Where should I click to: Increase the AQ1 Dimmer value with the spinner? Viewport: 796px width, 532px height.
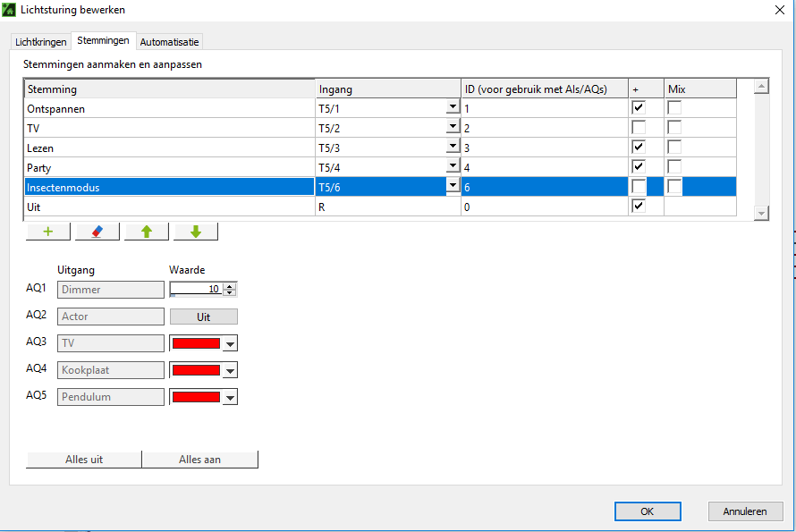point(230,286)
